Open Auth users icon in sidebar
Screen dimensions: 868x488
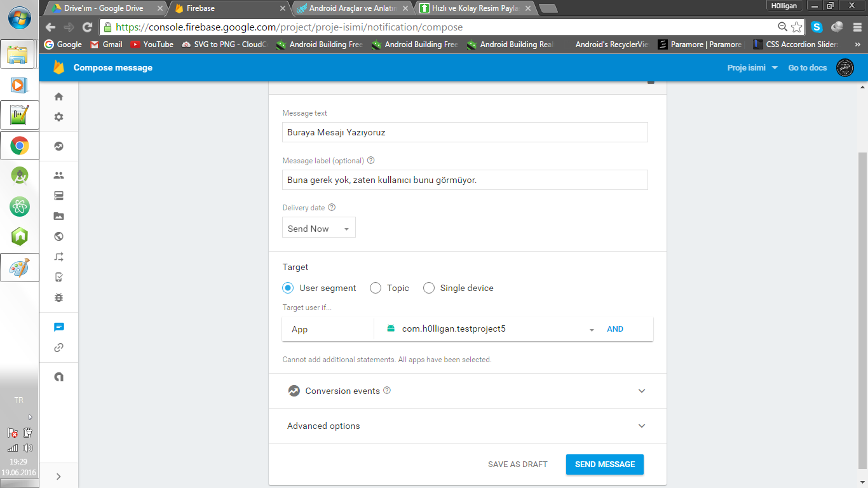tap(59, 175)
